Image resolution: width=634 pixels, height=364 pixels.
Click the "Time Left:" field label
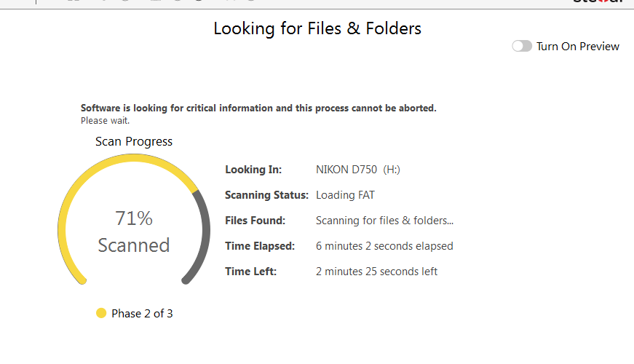coord(251,272)
